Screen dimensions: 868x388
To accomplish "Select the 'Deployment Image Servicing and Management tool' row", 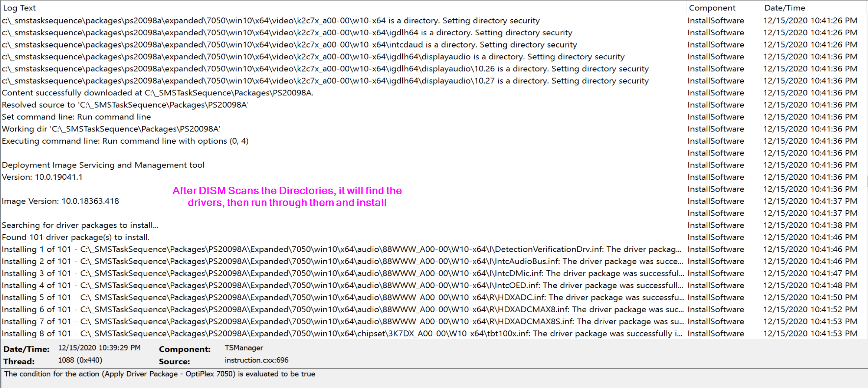I will [103, 165].
